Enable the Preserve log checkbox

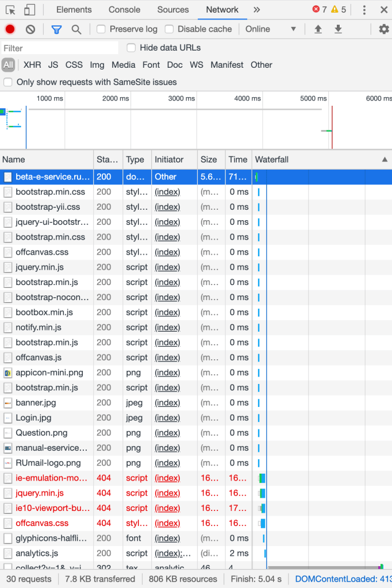[101, 29]
